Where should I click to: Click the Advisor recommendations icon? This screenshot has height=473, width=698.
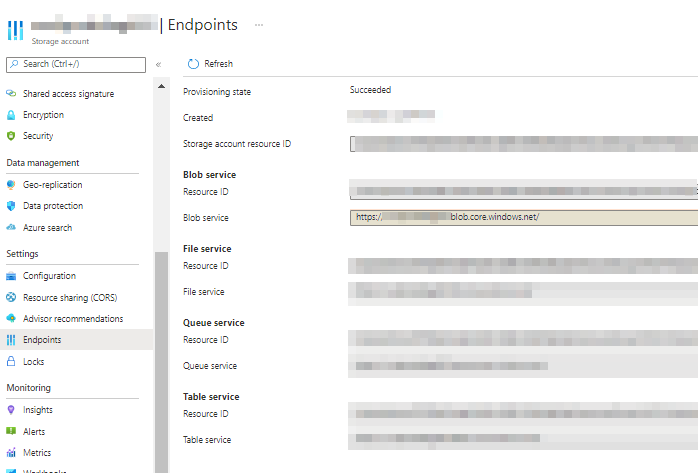pyautogui.click(x=11, y=319)
